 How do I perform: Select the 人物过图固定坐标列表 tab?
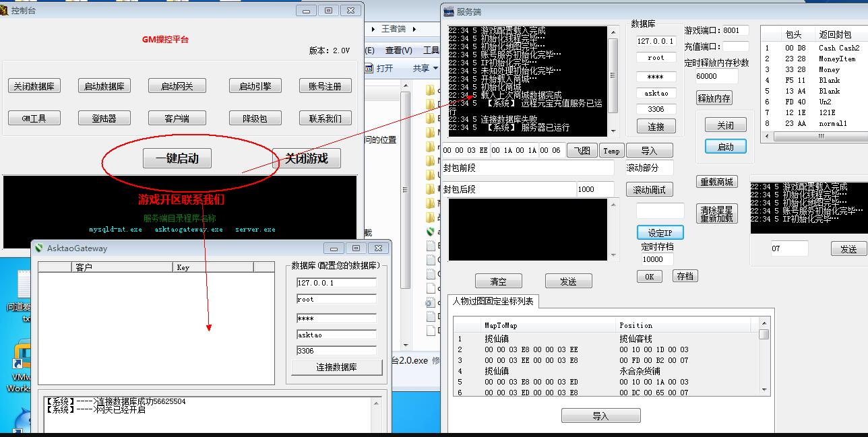pos(493,302)
